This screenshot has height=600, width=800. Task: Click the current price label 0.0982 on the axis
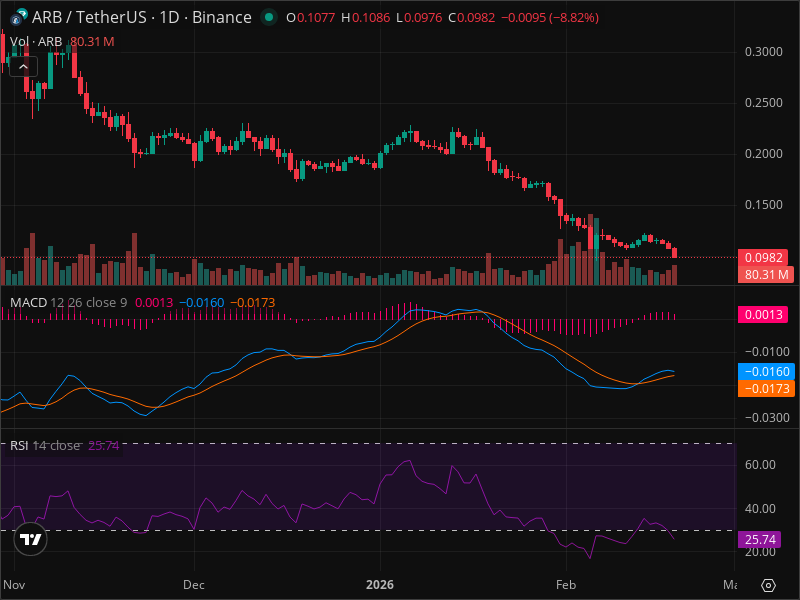click(763, 258)
